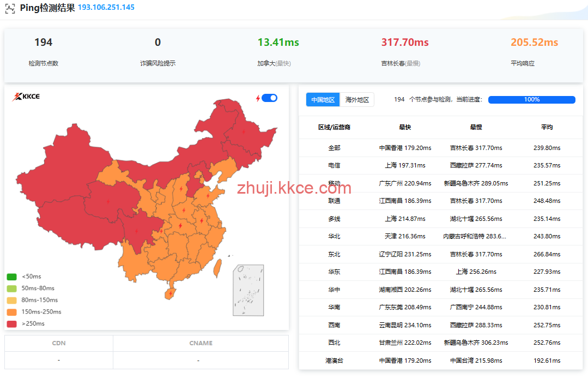588x378 pixels.
Task: Click the lightning marker on Hainan island
Action: click(171, 293)
